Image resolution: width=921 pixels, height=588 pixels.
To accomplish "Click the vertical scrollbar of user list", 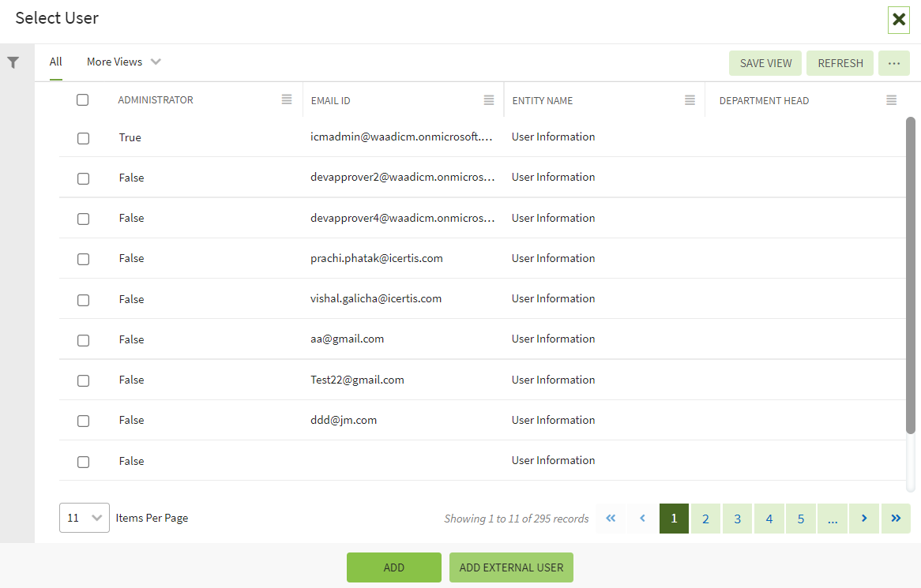I will (x=910, y=275).
